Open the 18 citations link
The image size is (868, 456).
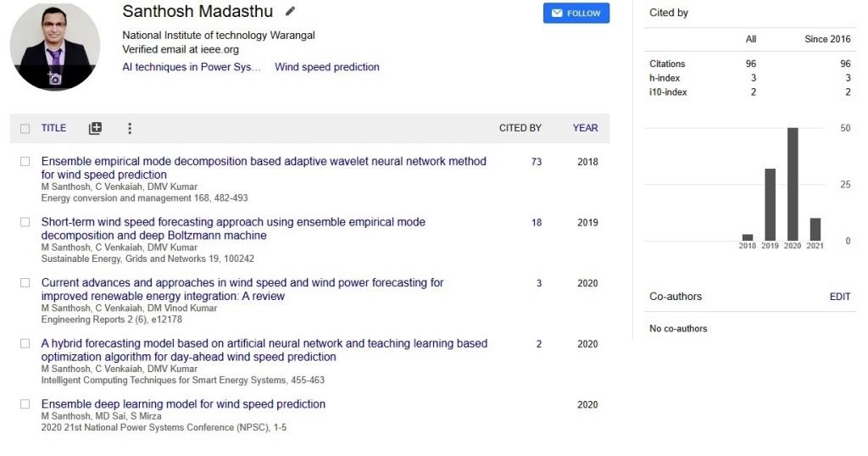point(537,222)
